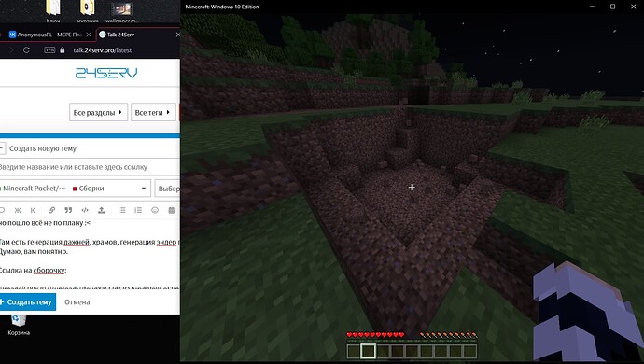The height and width of the screenshot is (364, 644).
Task: Toggle the VPN badge in the address bar
Action: [x=49, y=50]
